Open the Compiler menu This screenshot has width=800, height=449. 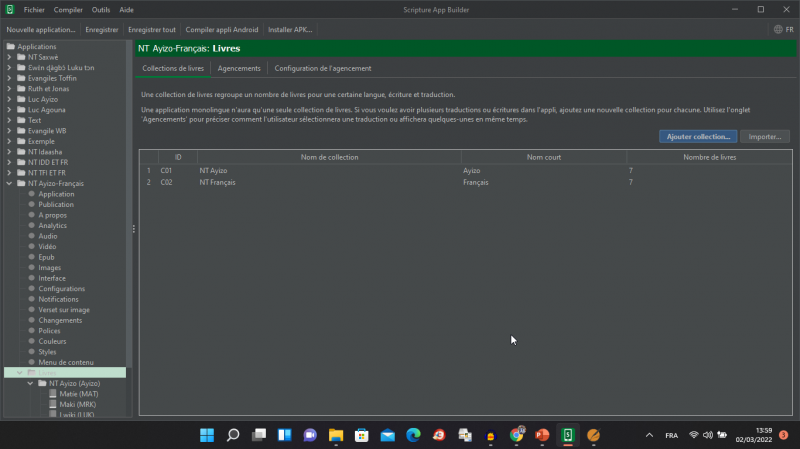[68, 9]
